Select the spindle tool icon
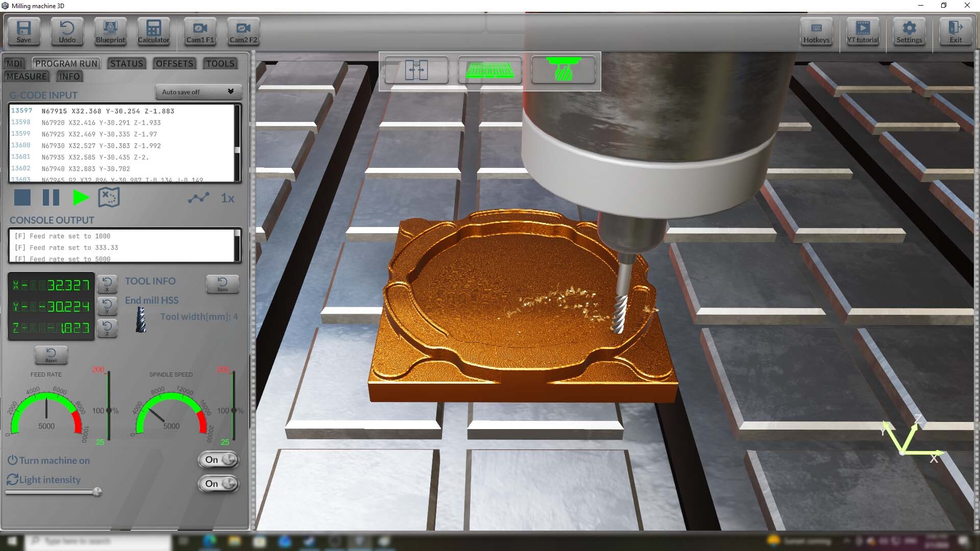This screenshot has height=551, width=980. [x=563, y=70]
